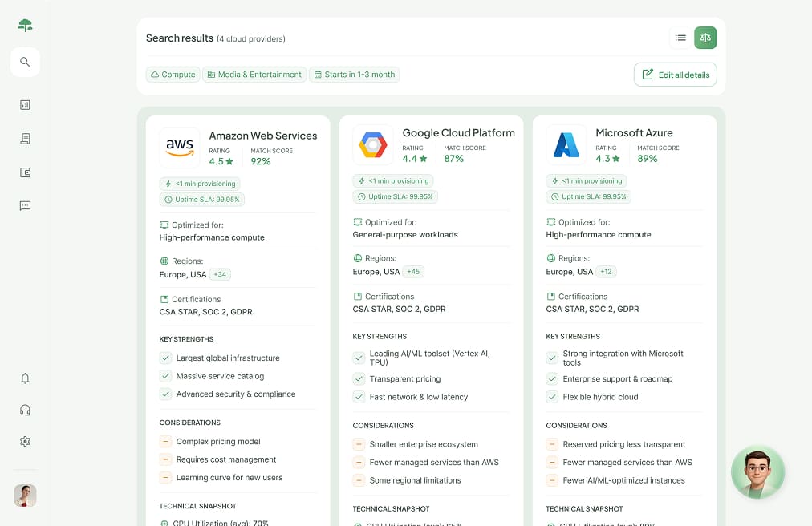The image size is (812, 526).
Task: Switch to comparison view with scales icon
Action: [705, 38]
